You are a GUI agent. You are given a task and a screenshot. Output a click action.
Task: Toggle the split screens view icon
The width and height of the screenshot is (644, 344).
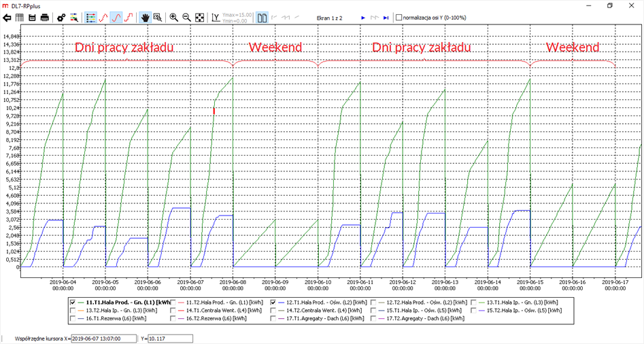tap(262, 18)
